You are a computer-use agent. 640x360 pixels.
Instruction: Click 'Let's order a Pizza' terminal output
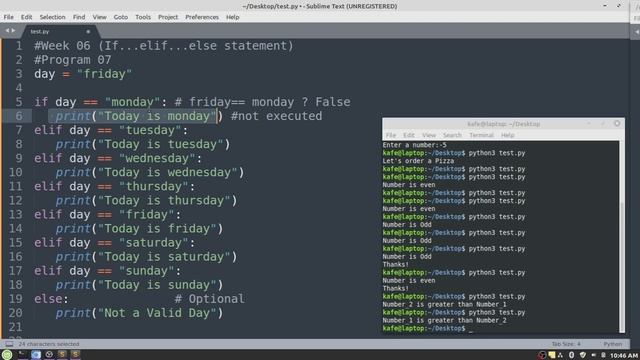[418, 161]
